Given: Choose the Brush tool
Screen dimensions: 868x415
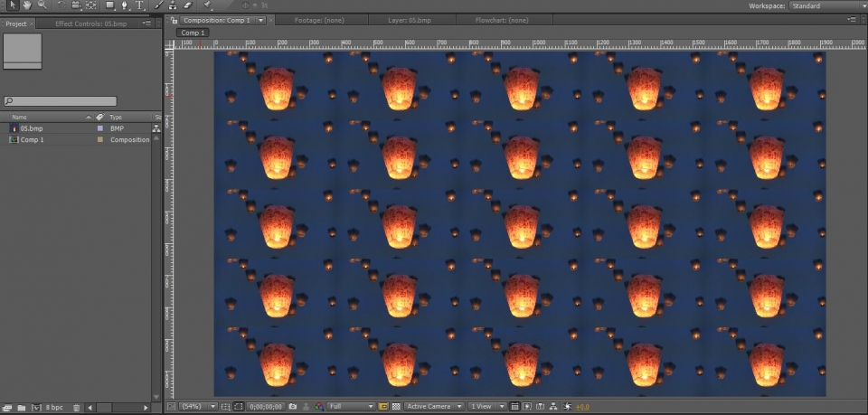Looking at the screenshot, I should [x=158, y=5].
